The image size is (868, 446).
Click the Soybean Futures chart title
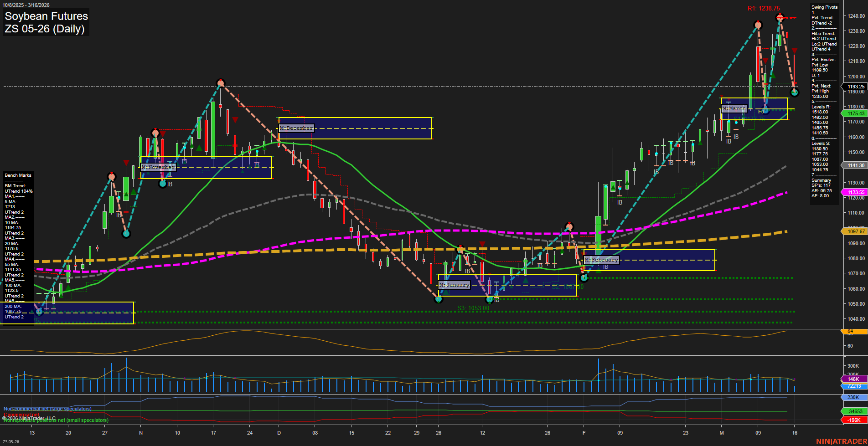pyautogui.click(x=46, y=16)
